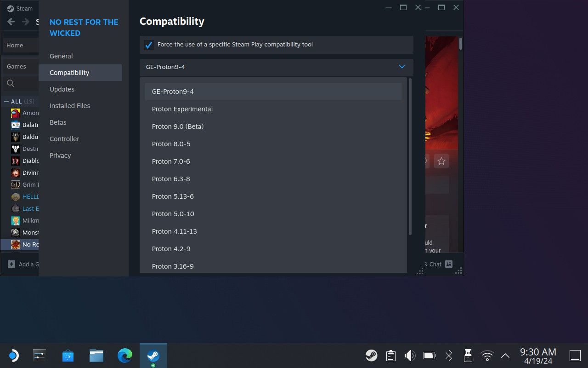Open the Home button in library
This screenshot has height=368, width=588.
21,45
